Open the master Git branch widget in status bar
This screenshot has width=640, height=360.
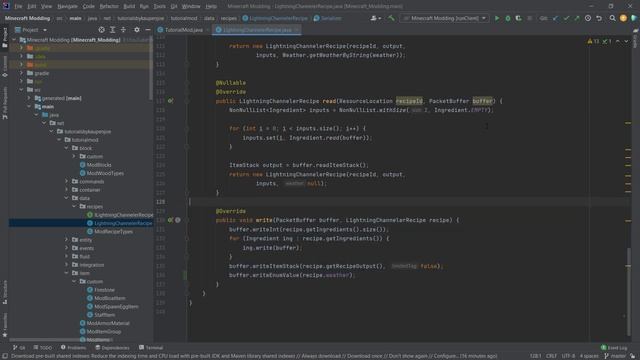pyautogui.click(x=615, y=356)
